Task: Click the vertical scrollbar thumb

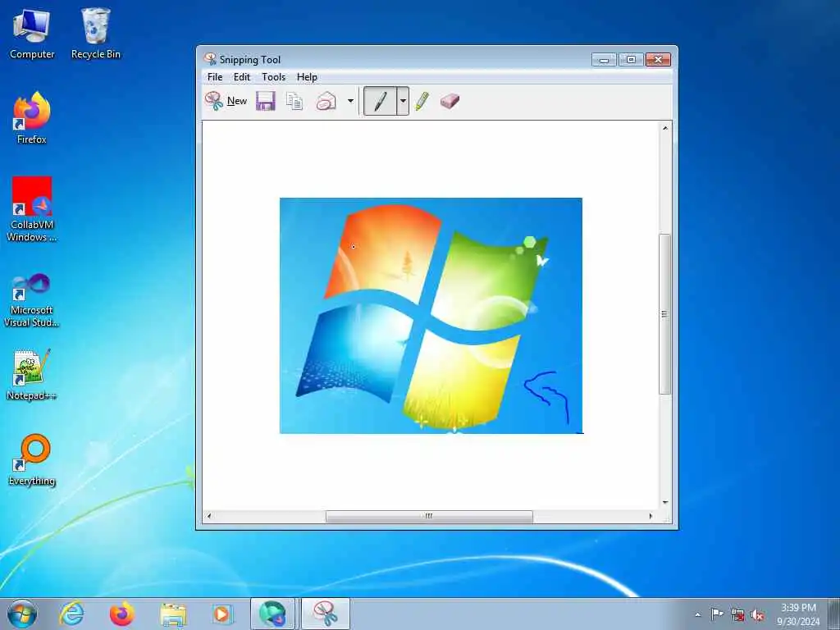Action: click(664, 314)
